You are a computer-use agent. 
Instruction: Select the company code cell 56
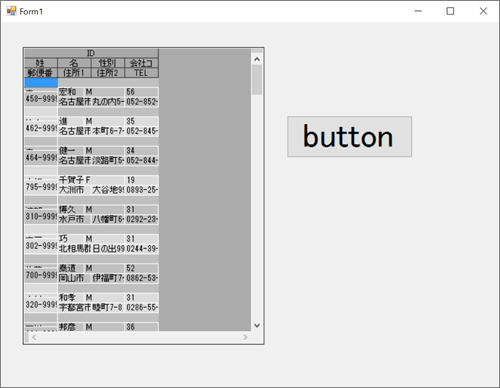(x=142, y=92)
